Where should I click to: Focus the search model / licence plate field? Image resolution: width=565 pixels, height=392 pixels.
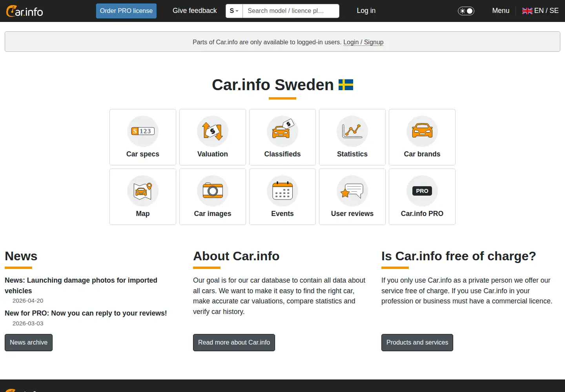291,11
